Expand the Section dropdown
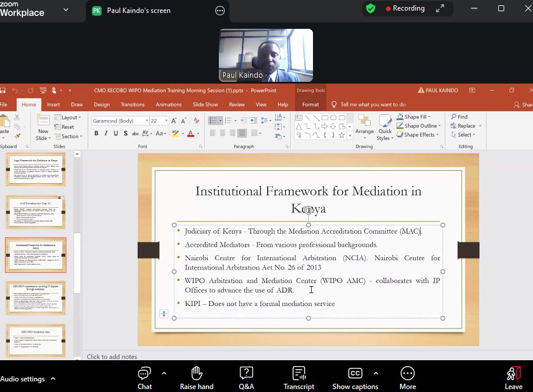The width and height of the screenshot is (533, 392). coord(69,137)
